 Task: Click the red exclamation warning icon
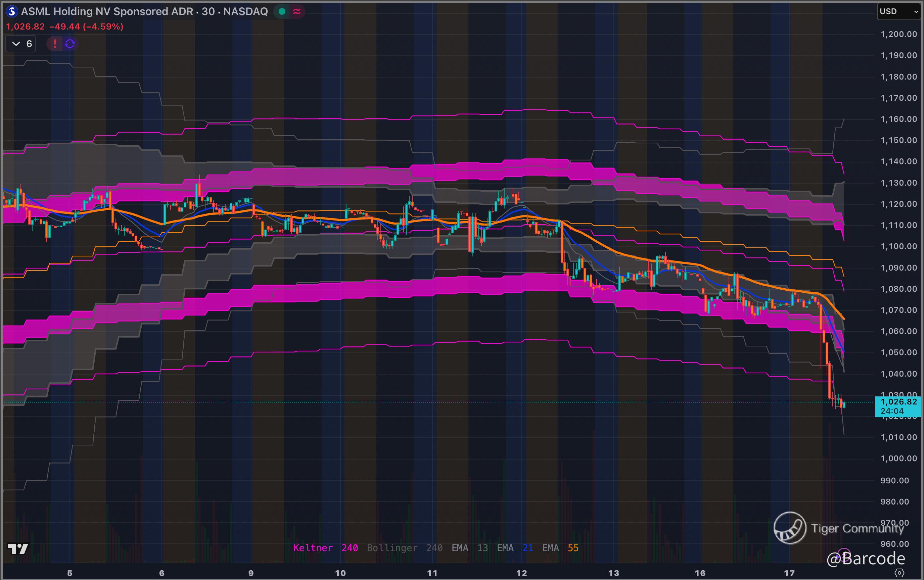click(55, 44)
